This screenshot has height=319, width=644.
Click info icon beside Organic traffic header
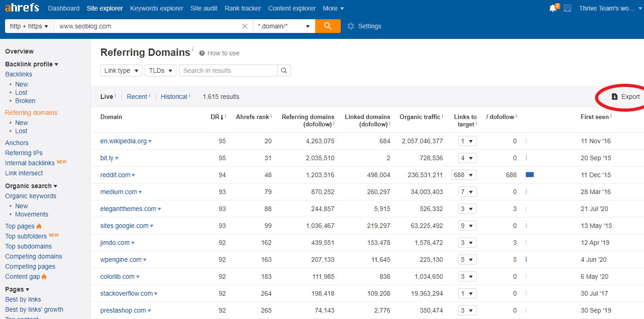tap(442, 116)
